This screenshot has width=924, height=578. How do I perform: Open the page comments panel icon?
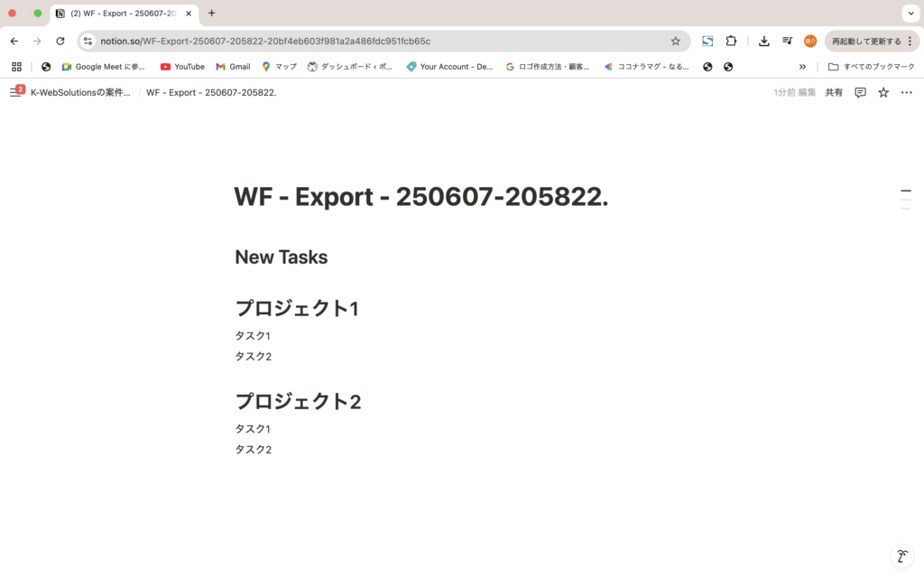(x=860, y=92)
